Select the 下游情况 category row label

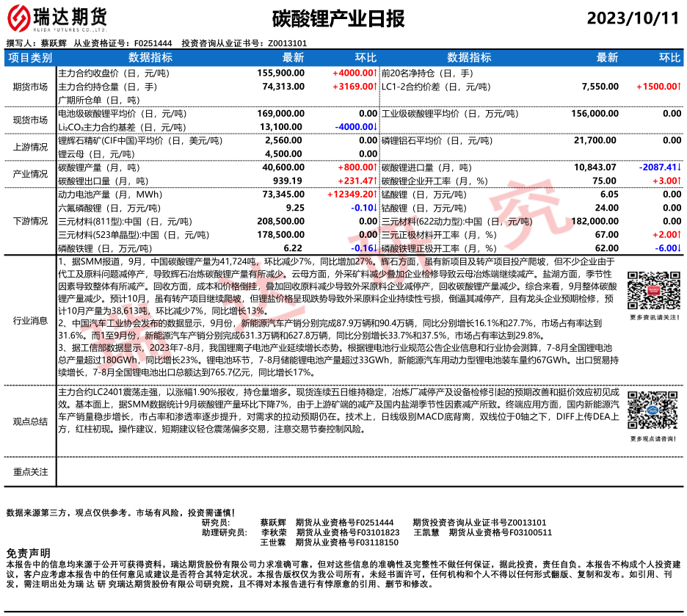click(x=30, y=221)
